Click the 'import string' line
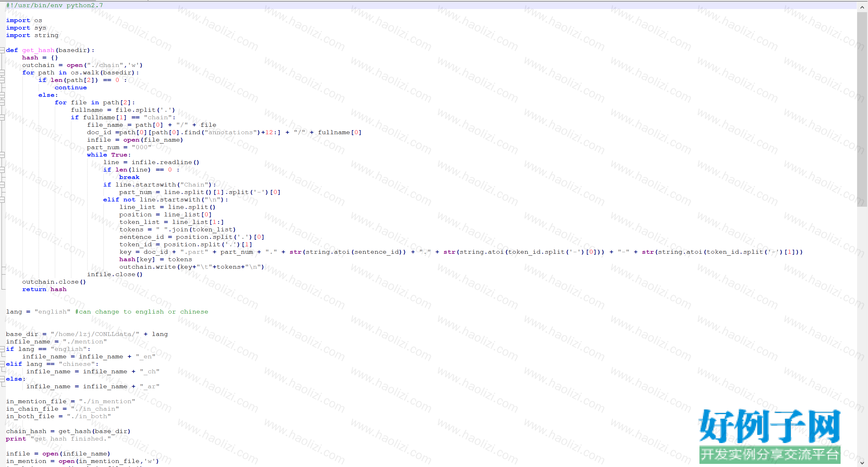This screenshot has height=467, width=868. tap(32, 35)
